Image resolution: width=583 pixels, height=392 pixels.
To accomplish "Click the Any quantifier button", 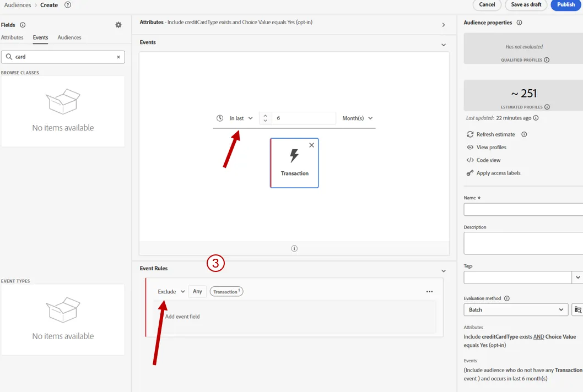I will point(197,291).
